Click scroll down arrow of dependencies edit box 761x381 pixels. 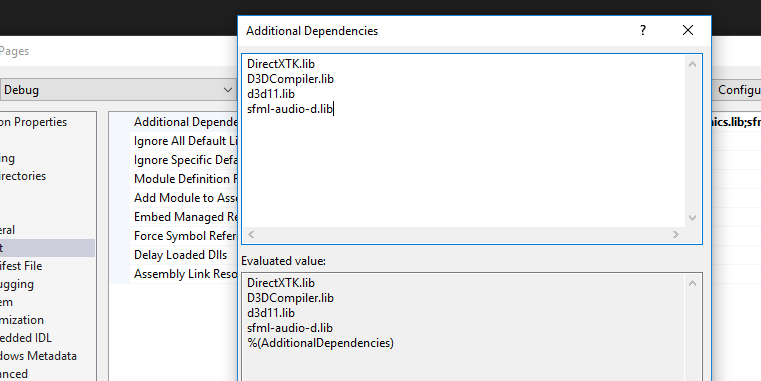[693, 218]
